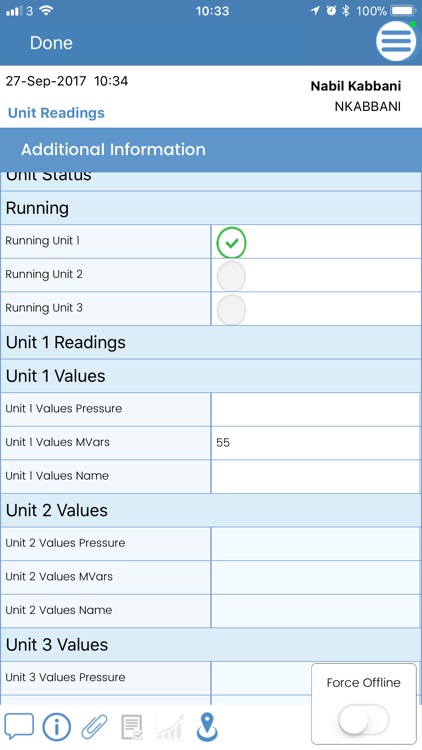
Task: Tap the battery indicator in status bar
Action: (x=403, y=11)
